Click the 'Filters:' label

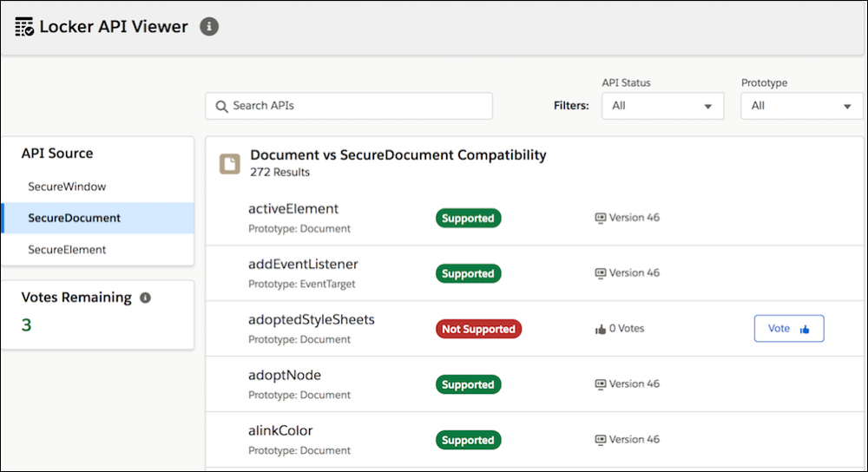pyautogui.click(x=571, y=106)
